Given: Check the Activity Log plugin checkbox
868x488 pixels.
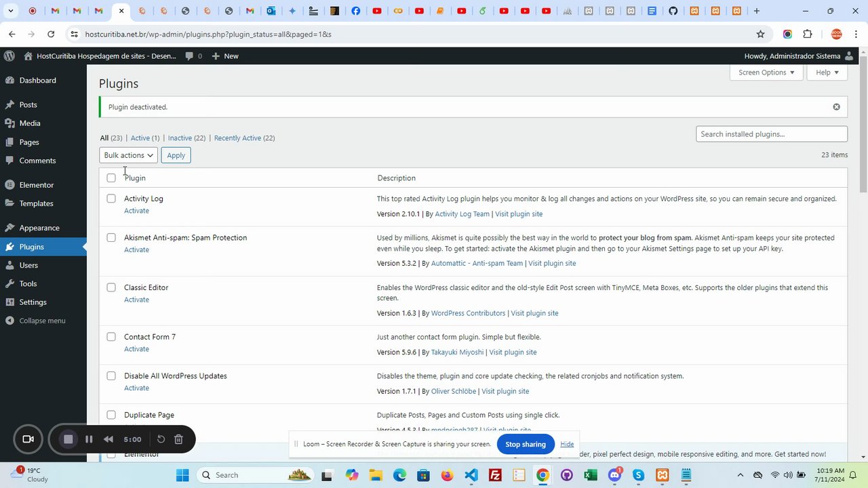Looking at the screenshot, I should [x=111, y=199].
